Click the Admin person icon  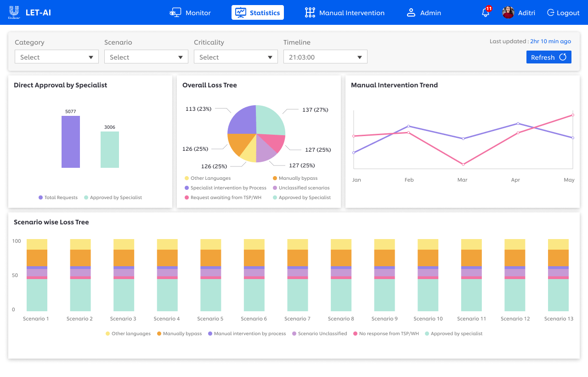411,13
